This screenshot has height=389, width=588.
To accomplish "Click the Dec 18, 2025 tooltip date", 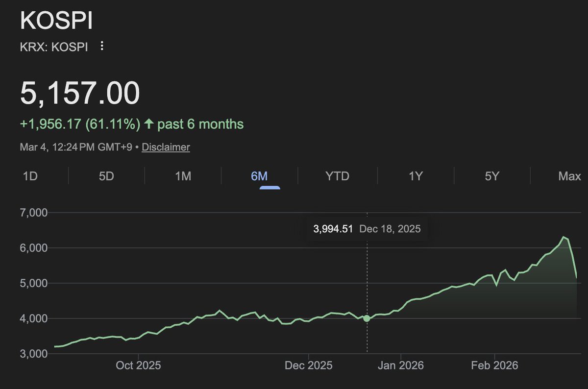I will pyautogui.click(x=390, y=229).
